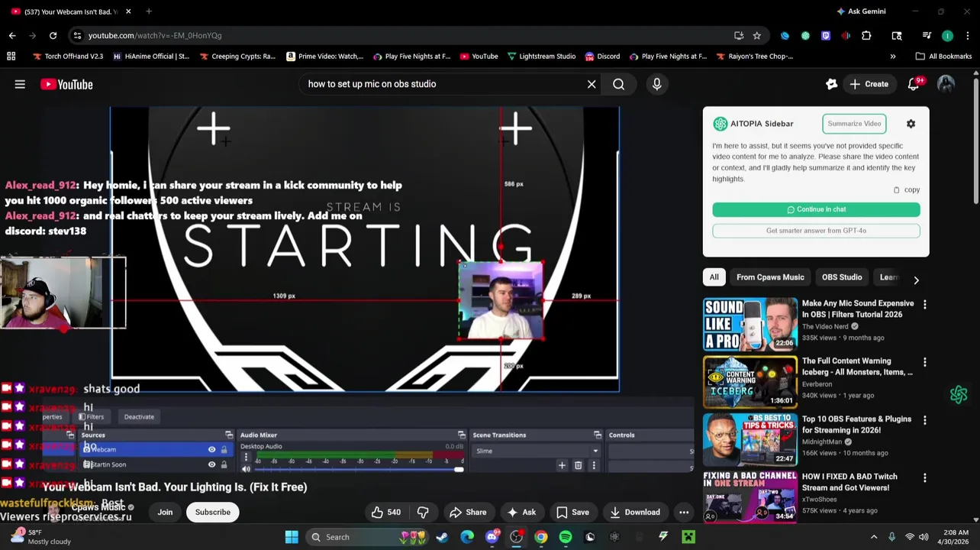Toggle the Webcam source eye visibility
Screen dimensions: 980x550
point(211,449)
